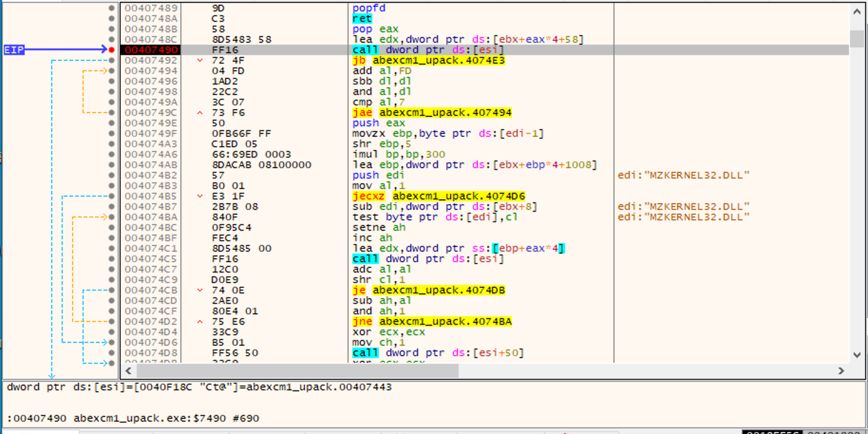Screen dimensions: 868x434
Task: Click xor ecx,ecx instruction
Action: coord(388,332)
